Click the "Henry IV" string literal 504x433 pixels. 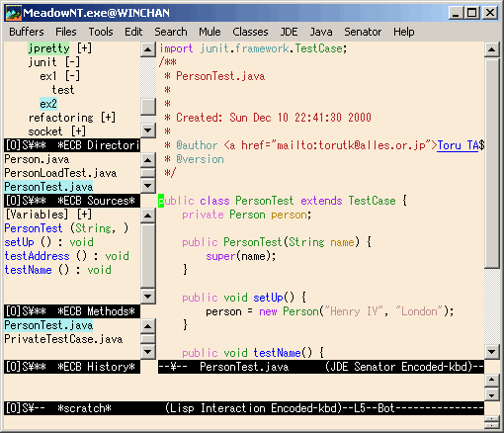pos(354,311)
